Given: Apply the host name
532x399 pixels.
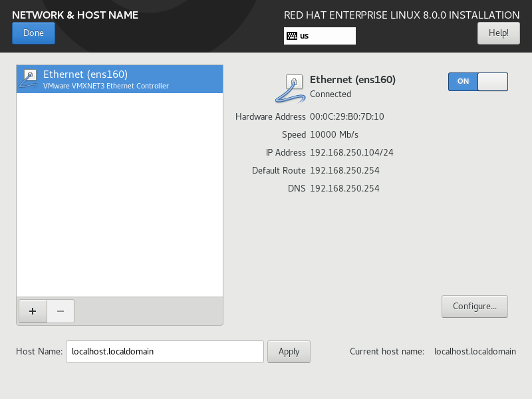Looking at the screenshot, I should (x=289, y=352).
